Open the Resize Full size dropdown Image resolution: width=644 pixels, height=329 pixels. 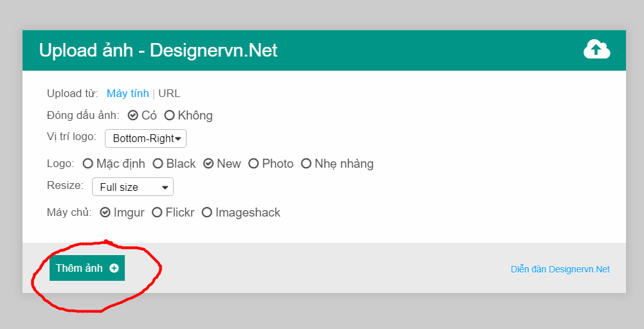click(x=133, y=187)
